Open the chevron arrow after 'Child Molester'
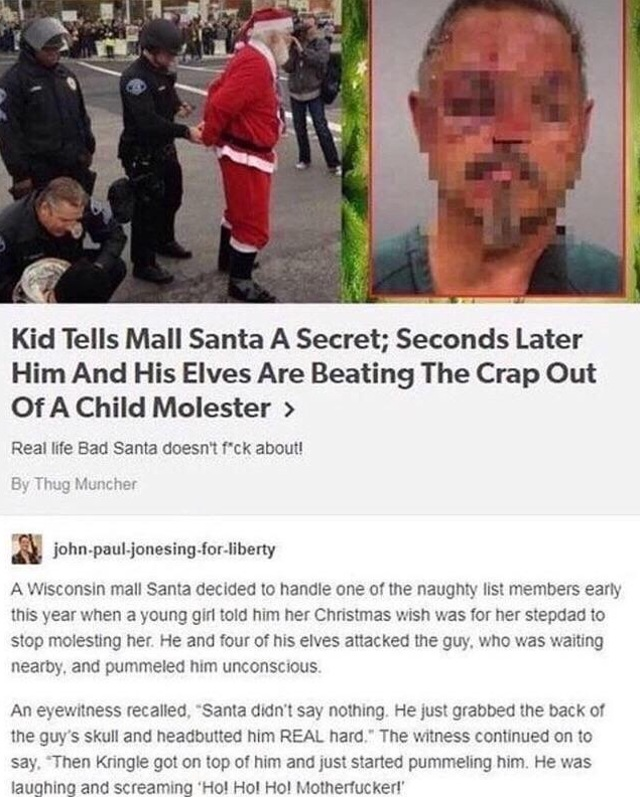 click(x=288, y=409)
